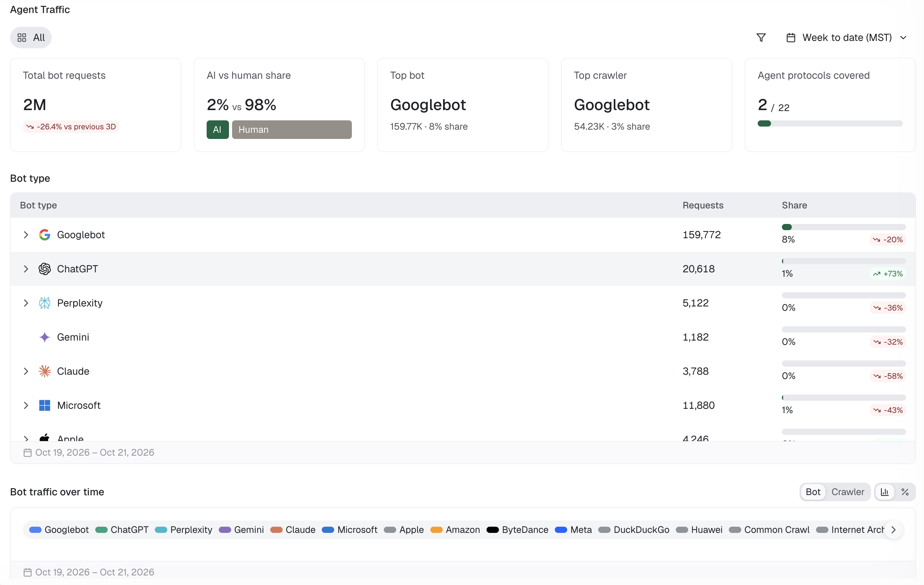Expand the Googlebot row
This screenshot has width=924, height=585.
pos(26,235)
